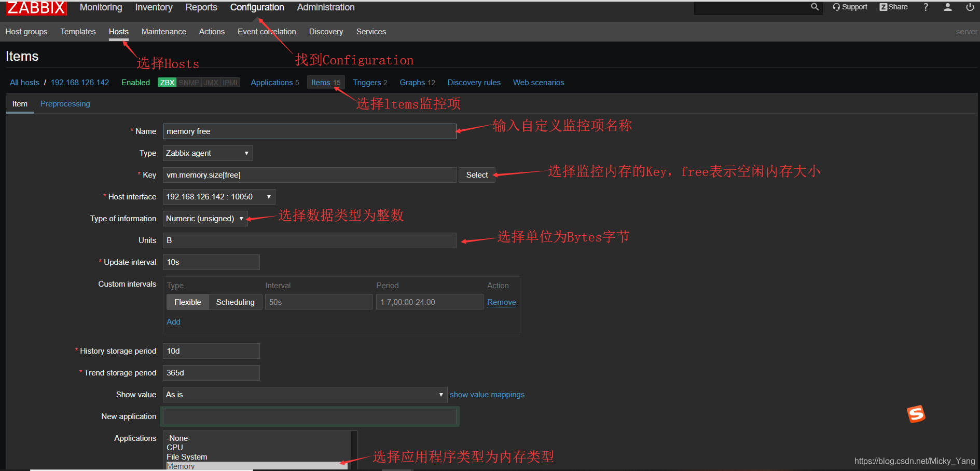Click the Period 1-7,00:00-24:00 field
Screen dimensions: 980x471
(x=430, y=302)
